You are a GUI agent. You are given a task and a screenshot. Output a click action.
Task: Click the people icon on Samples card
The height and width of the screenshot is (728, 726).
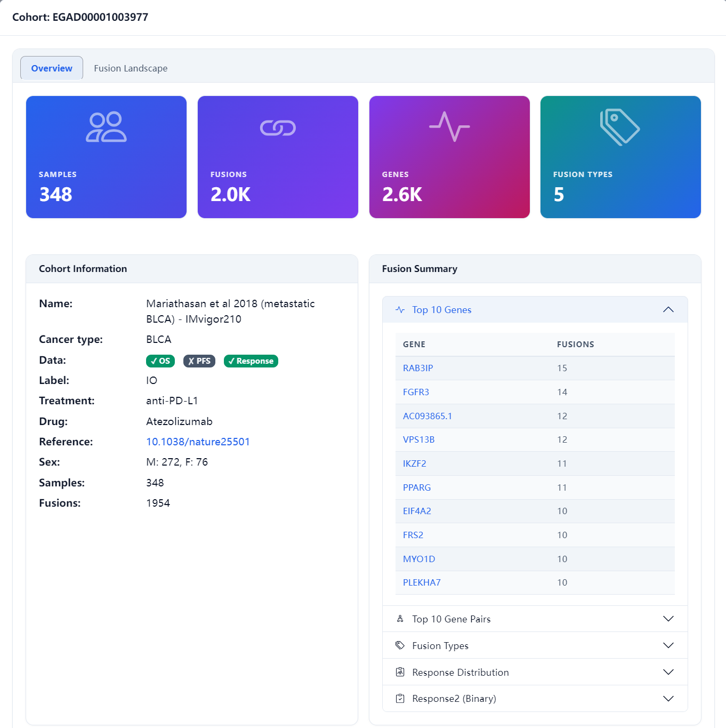107,127
